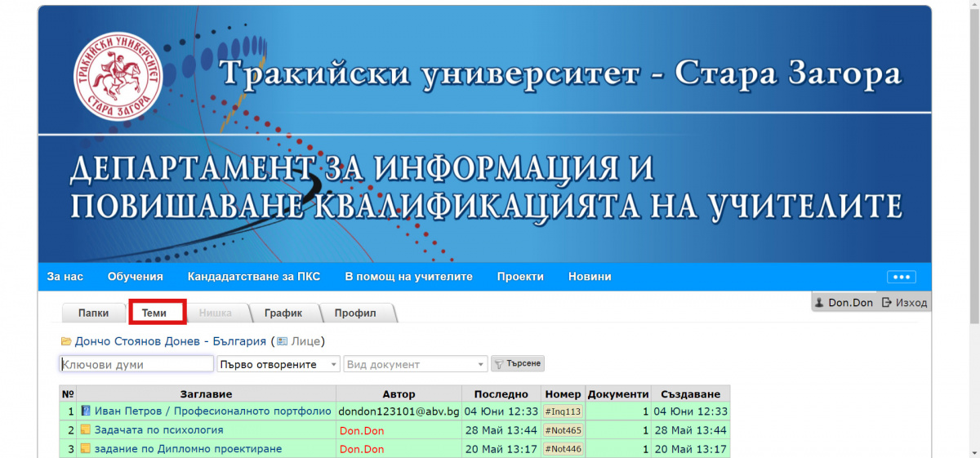980x458 pixels.
Task: Click the Лице link
Action: 305,341
